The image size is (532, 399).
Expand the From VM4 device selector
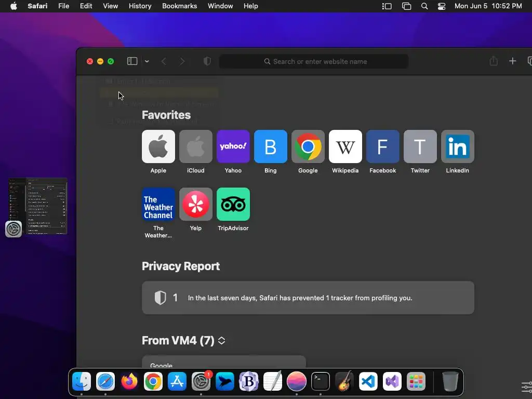pyautogui.click(x=221, y=341)
